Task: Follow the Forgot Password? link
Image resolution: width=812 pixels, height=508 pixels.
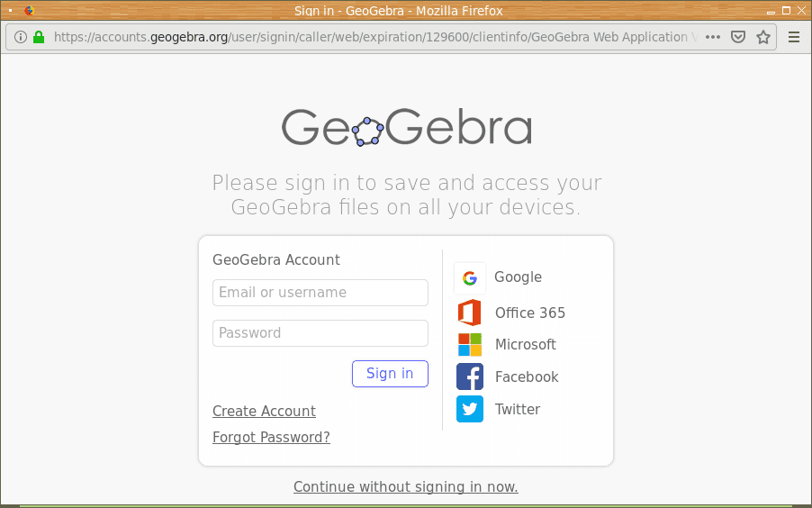Action: coord(271,438)
